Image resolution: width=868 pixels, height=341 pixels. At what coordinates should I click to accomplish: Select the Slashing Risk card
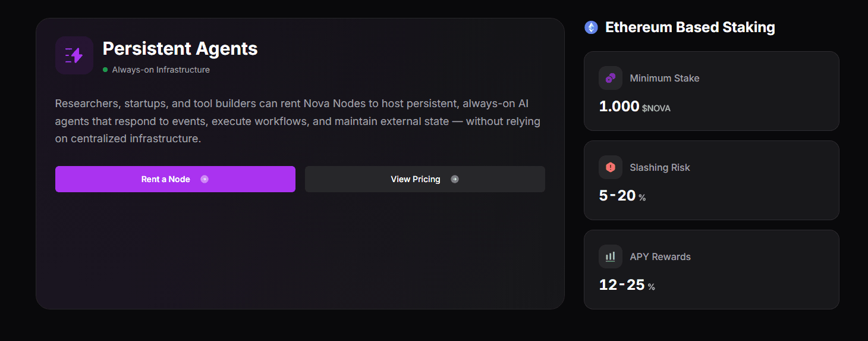[x=712, y=180]
